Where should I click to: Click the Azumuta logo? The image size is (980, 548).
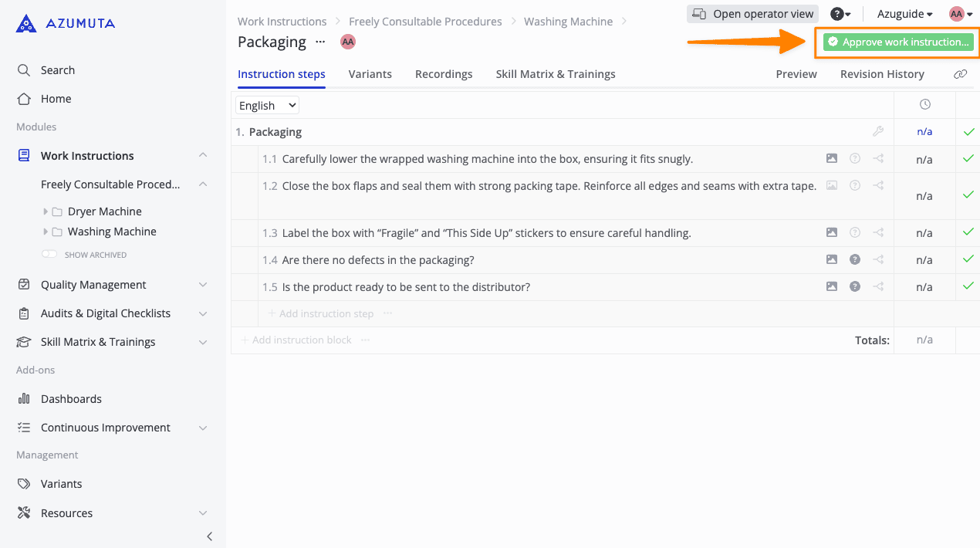pyautogui.click(x=66, y=24)
